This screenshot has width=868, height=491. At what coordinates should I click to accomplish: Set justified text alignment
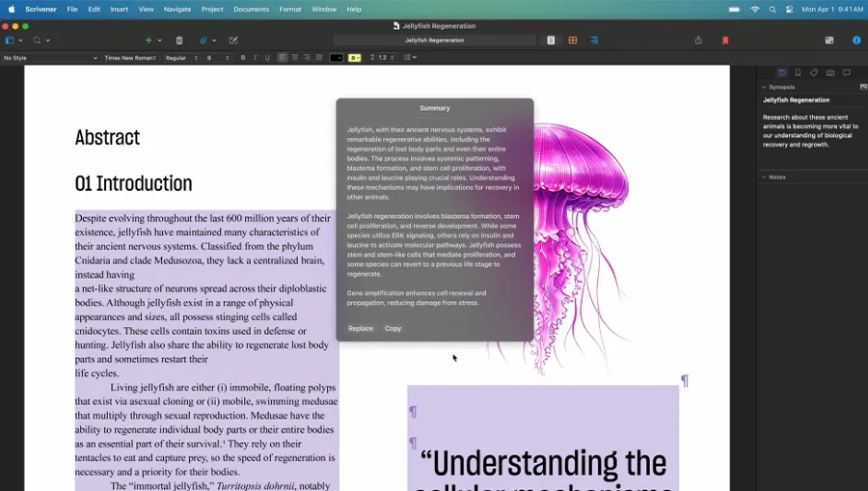pos(319,58)
